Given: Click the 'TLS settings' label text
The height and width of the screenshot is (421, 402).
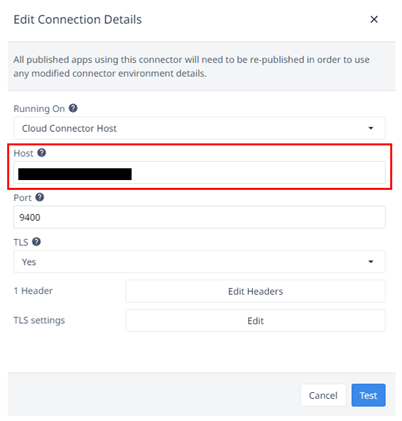Looking at the screenshot, I should tap(39, 320).
